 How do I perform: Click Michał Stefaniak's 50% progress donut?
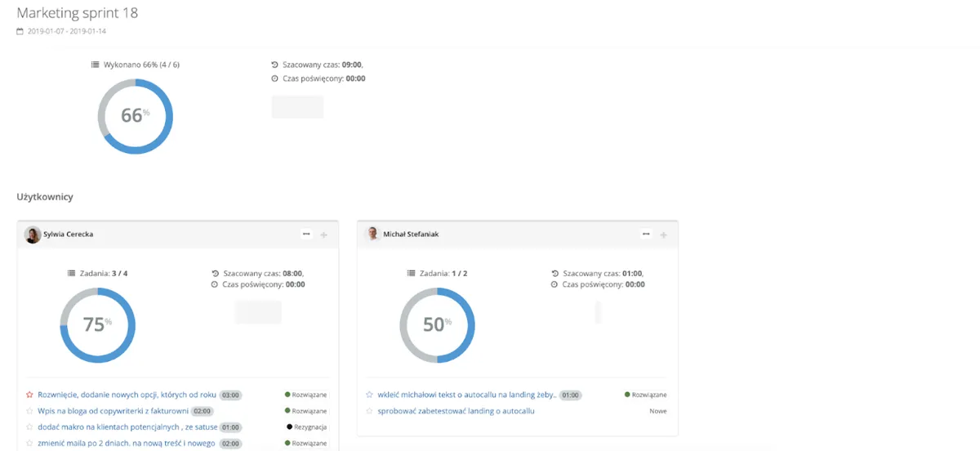[x=437, y=325]
